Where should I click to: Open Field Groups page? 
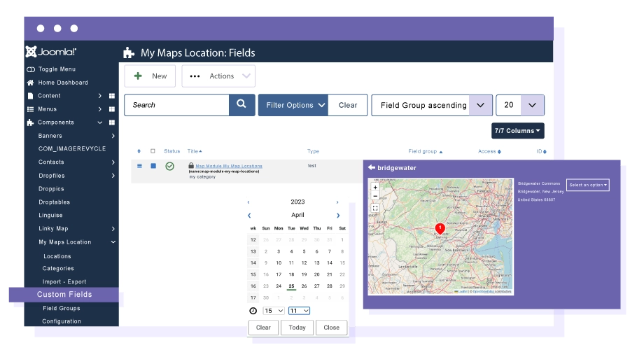point(62,309)
